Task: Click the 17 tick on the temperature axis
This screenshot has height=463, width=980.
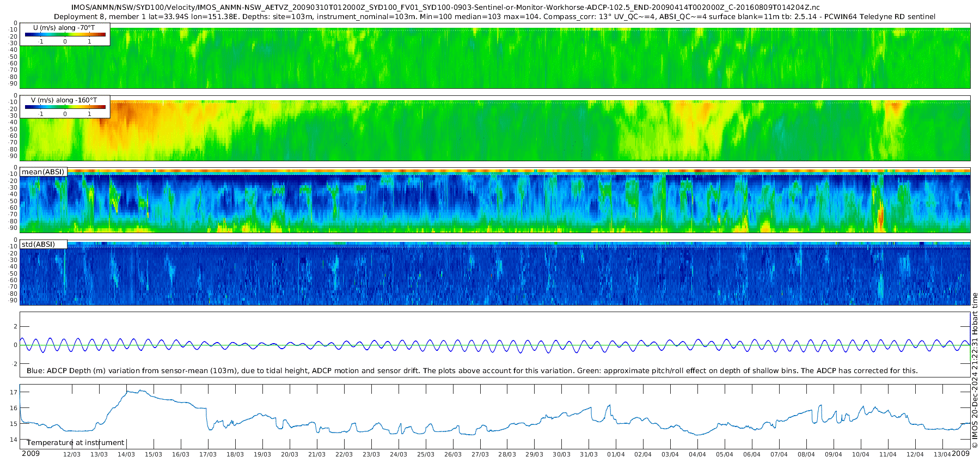Action: point(14,392)
